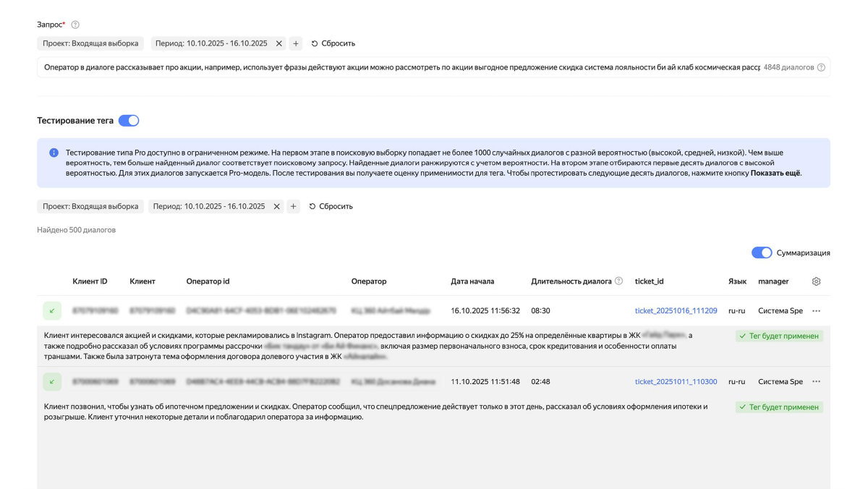Click the Дата начала column header
This screenshot has width=868, height=489.
[x=472, y=281]
